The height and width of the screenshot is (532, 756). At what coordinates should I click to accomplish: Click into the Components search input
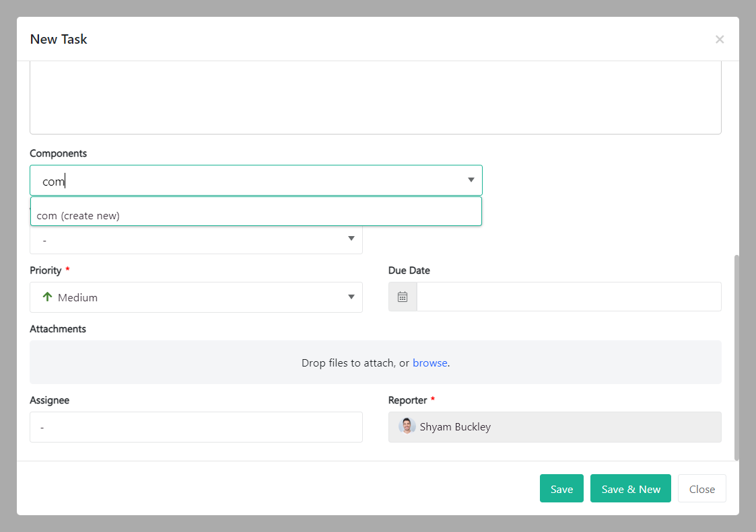point(249,182)
